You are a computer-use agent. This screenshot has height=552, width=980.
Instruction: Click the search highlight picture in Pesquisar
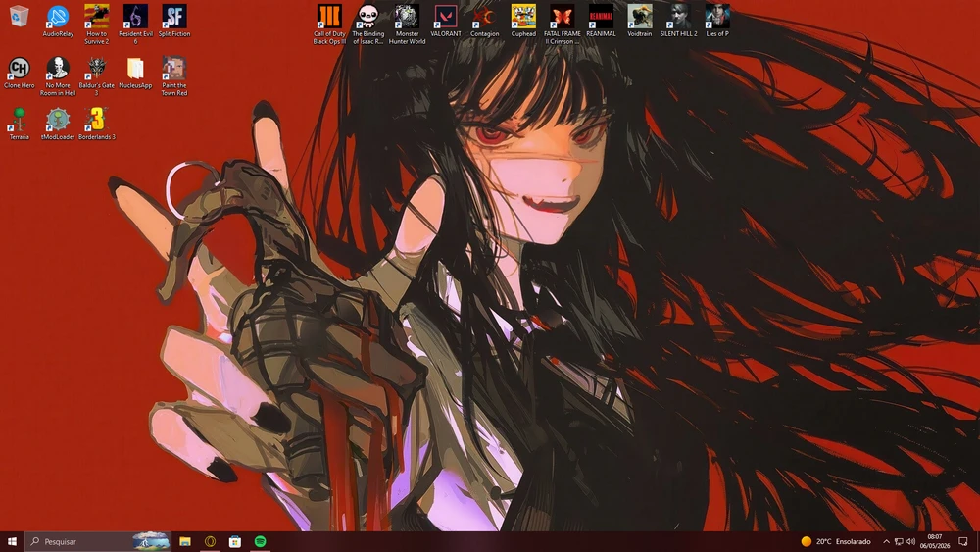pos(151,541)
